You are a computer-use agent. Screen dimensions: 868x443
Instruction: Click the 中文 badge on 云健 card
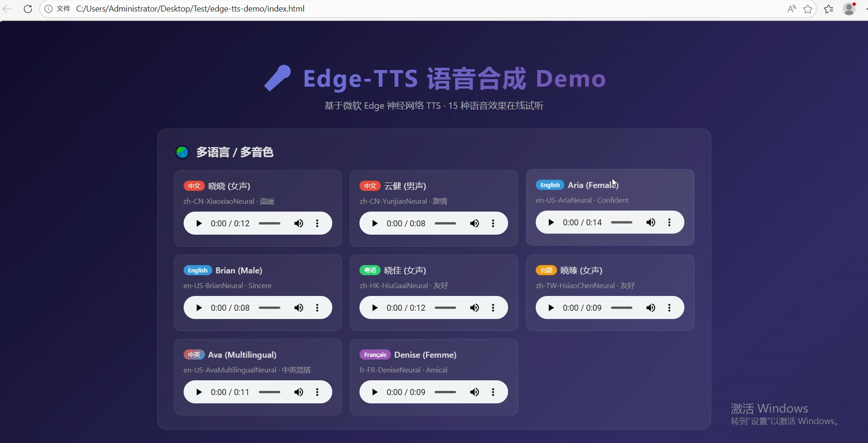point(370,186)
